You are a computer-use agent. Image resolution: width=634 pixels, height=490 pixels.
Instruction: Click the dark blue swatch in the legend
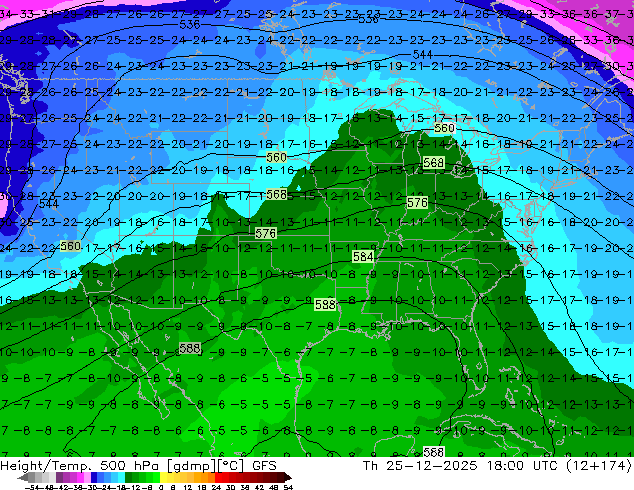(x=94, y=478)
